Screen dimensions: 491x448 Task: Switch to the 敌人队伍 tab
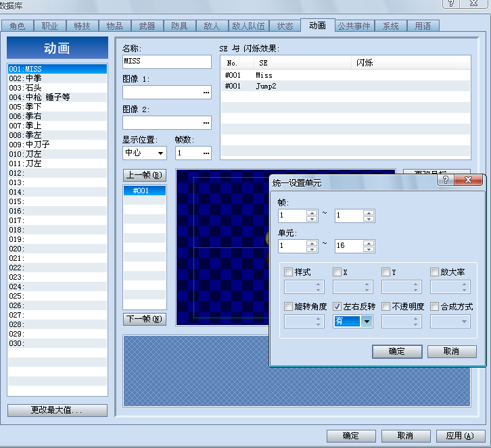[x=248, y=26]
